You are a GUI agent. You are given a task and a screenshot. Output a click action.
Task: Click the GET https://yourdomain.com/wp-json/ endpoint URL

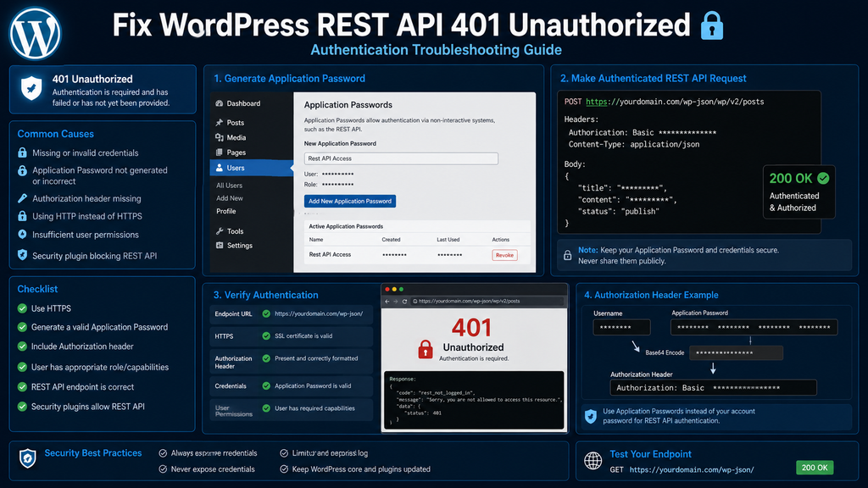click(692, 469)
